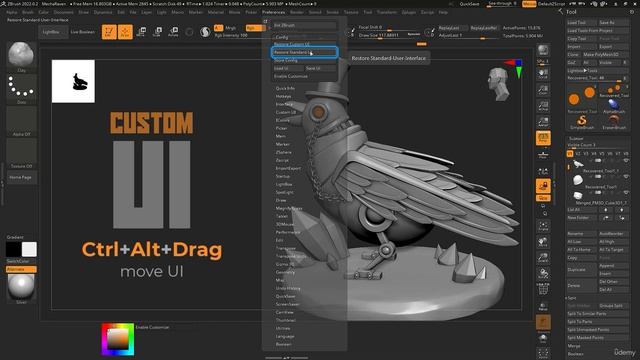Expand the Tablet preferences section
The height and width of the screenshot is (360, 640).
click(x=282, y=216)
